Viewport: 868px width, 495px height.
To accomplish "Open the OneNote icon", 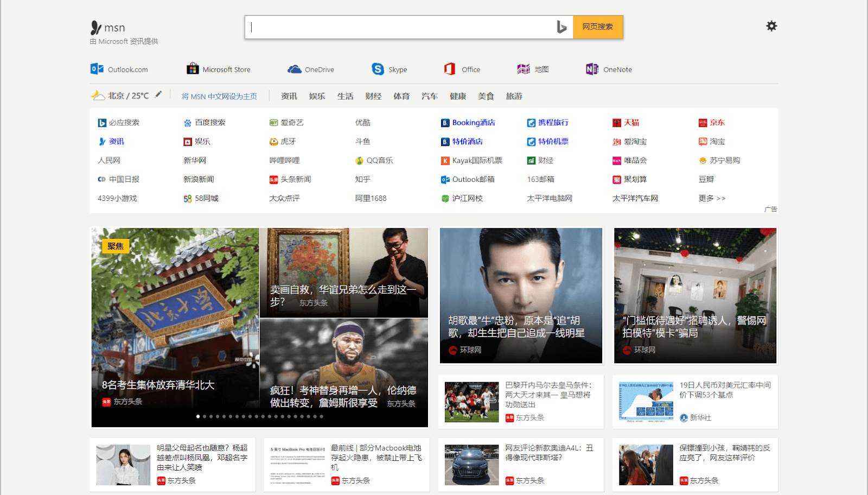I will (x=592, y=69).
